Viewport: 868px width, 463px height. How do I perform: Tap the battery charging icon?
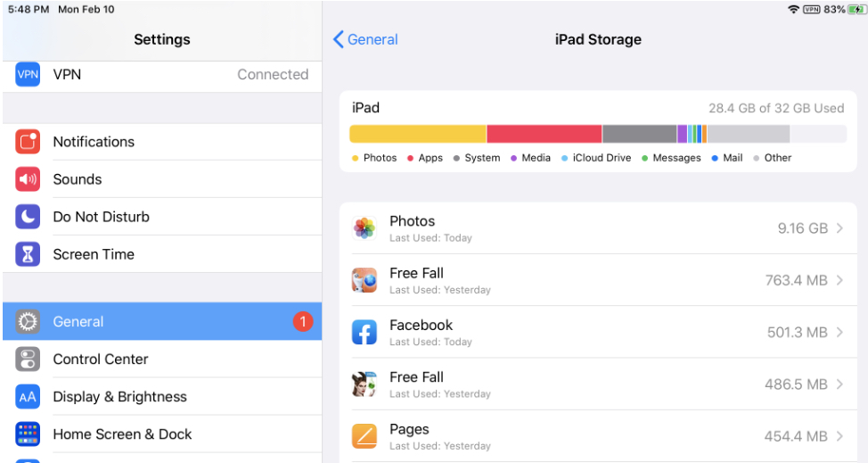tap(857, 10)
